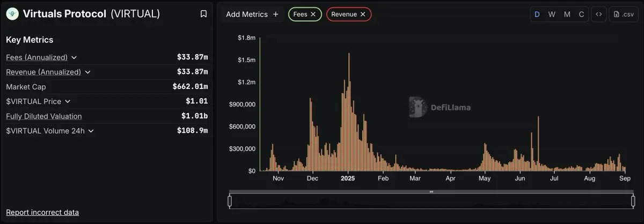Open the embed code icon
Screen dimensions: 644x224
[599, 14]
